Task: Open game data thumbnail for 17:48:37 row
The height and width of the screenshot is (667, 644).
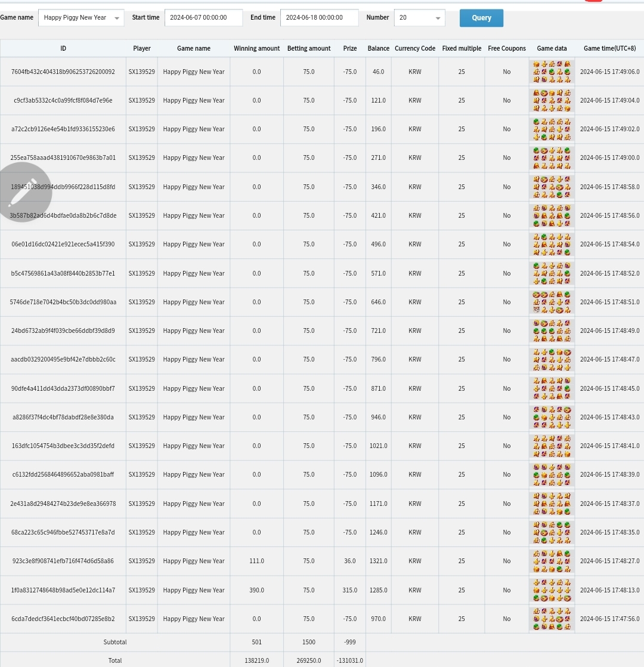Action: pos(552,504)
